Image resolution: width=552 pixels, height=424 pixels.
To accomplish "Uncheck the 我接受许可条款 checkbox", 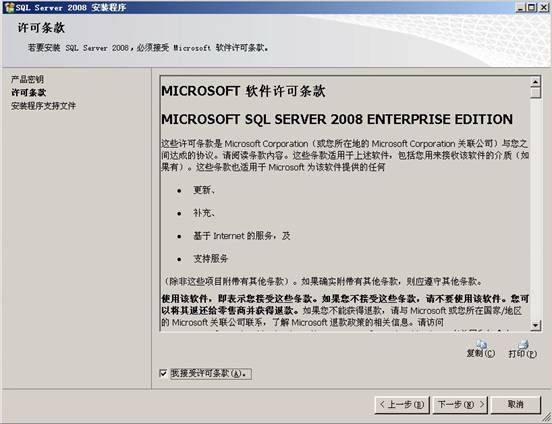I will [x=163, y=373].
